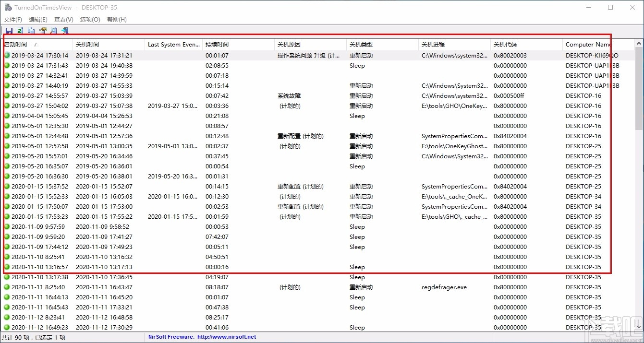This screenshot has height=343, width=644.
Task: Click the green icon of row 2019-03-24 17:31:43
Action: [x=7, y=66]
